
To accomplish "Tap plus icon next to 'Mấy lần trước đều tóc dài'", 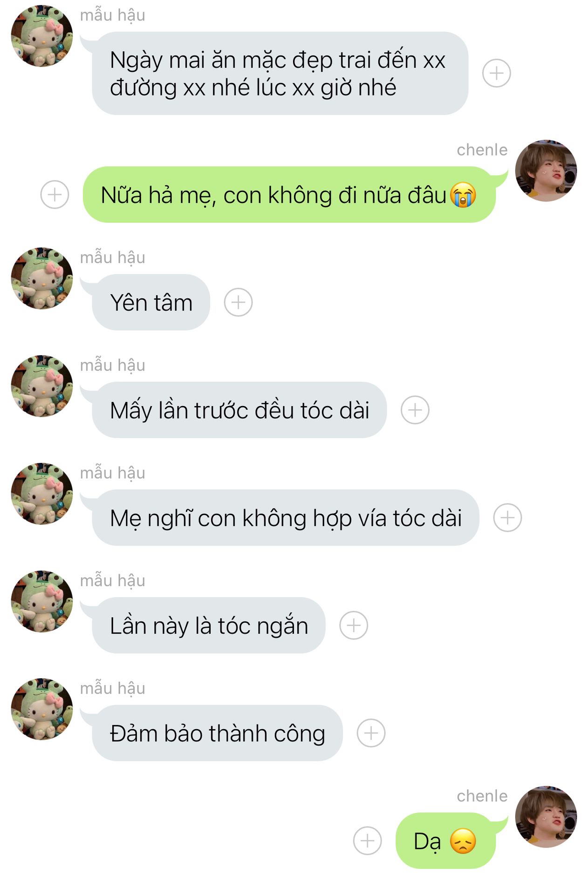I will tap(415, 410).
